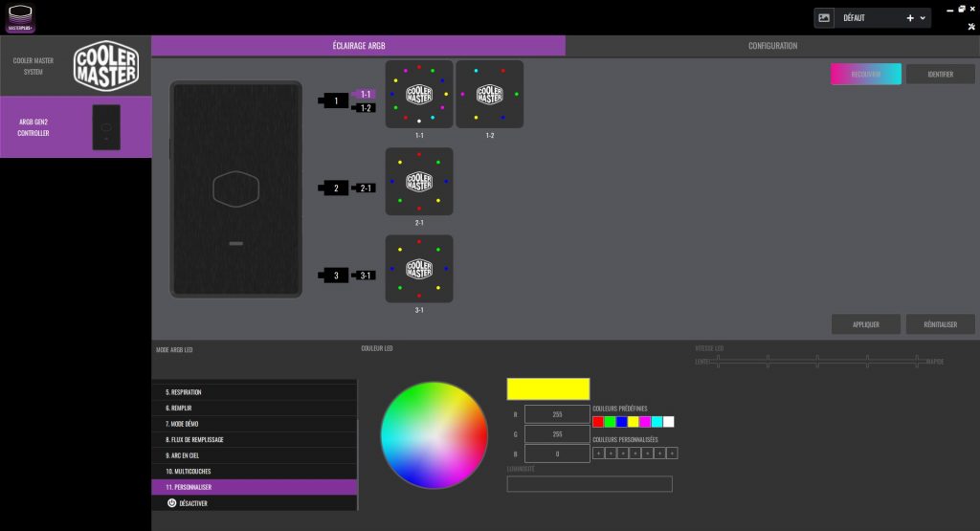This screenshot has width=980, height=531.
Task: Choose mode 10. Multicouches
Action: [254, 471]
